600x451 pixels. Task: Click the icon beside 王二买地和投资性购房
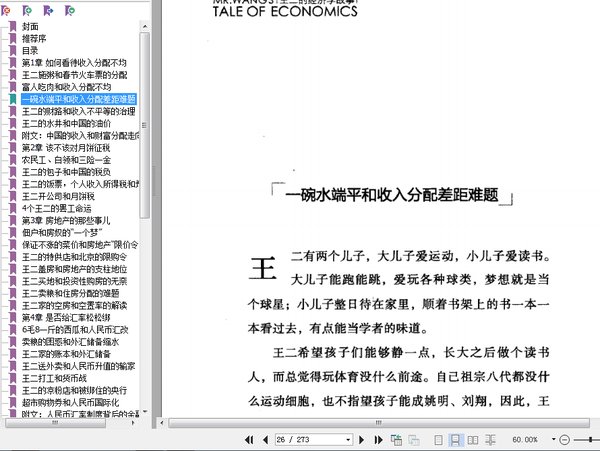pos(13,282)
